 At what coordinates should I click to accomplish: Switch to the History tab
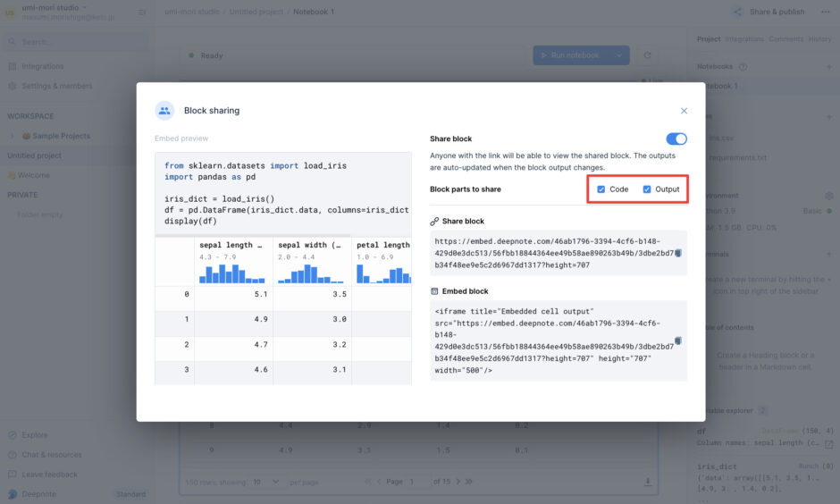point(819,39)
